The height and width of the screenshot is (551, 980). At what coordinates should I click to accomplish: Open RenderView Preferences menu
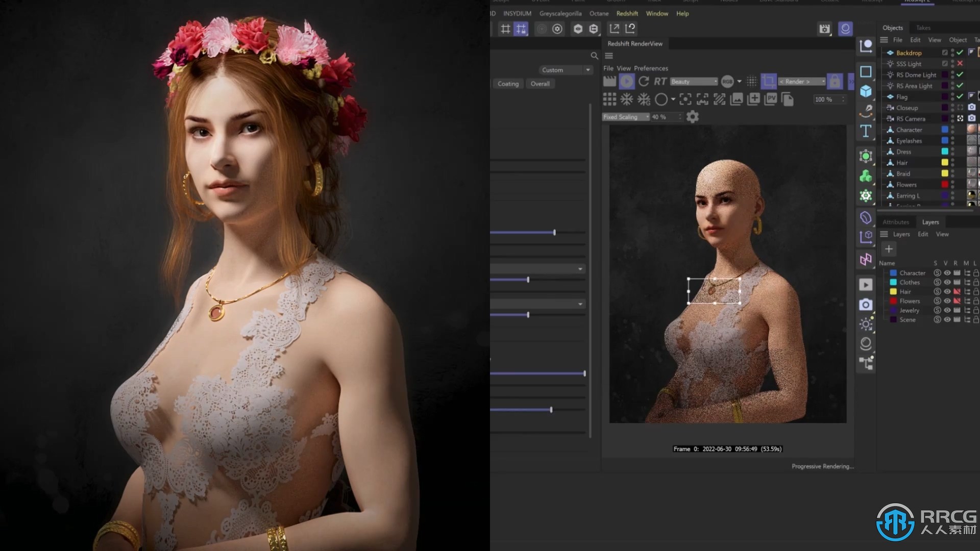click(x=651, y=68)
